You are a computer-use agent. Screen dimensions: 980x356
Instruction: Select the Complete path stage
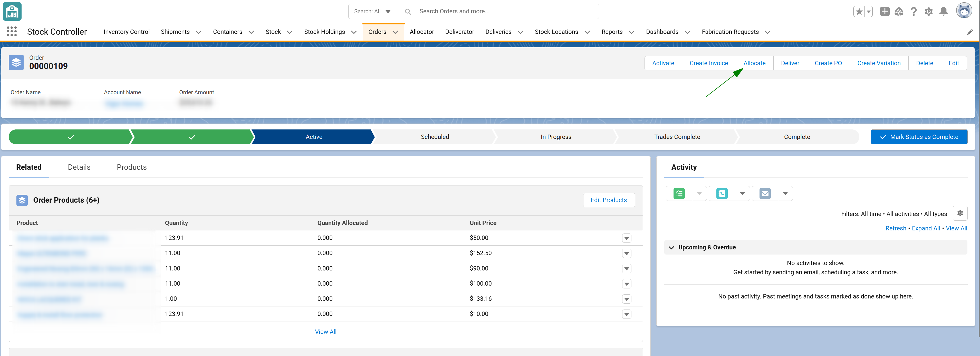click(x=797, y=137)
